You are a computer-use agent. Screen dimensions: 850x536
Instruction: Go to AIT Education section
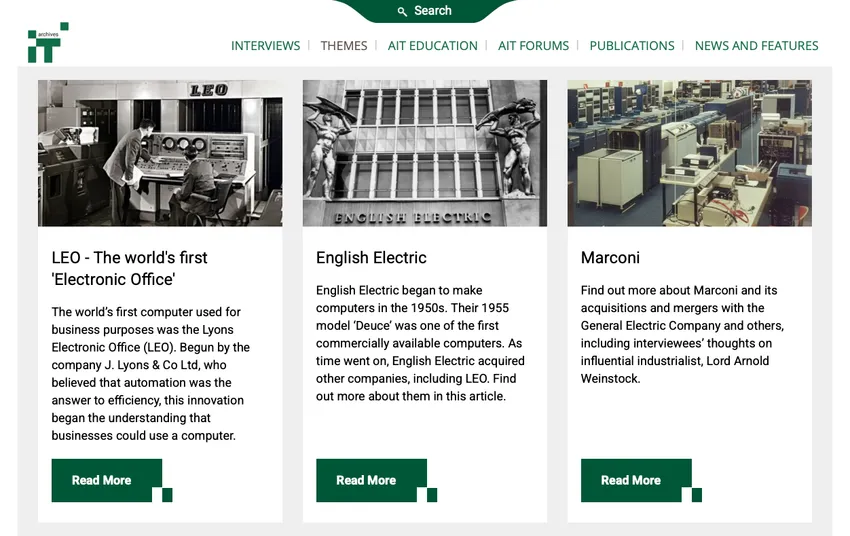(432, 46)
